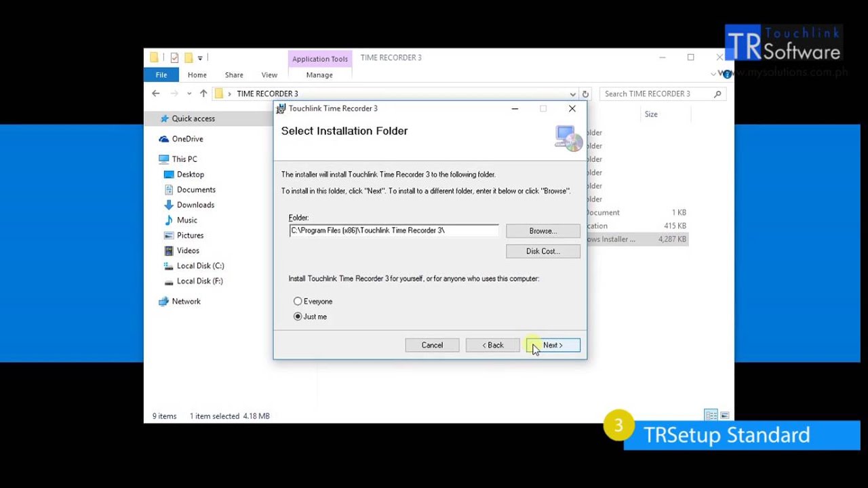Open the Music folder in the sidebar
Image resolution: width=868 pixels, height=488 pixels.
click(187, 220)
